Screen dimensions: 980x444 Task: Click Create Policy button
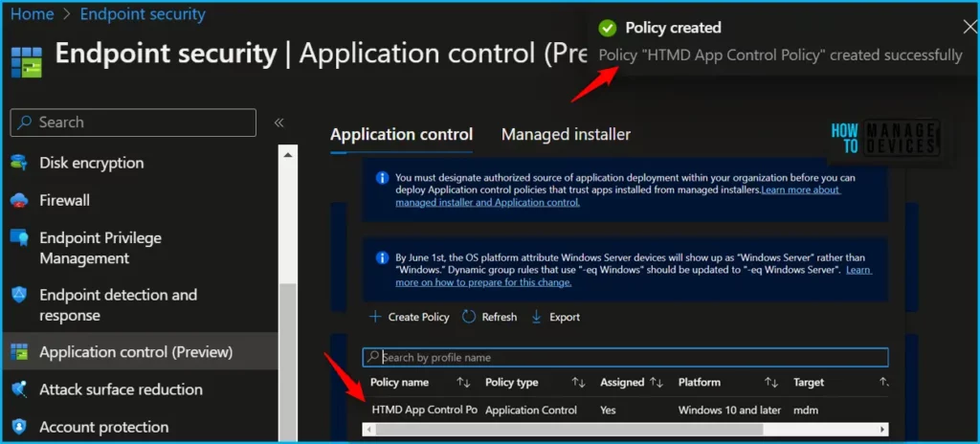tap(410, 317)
